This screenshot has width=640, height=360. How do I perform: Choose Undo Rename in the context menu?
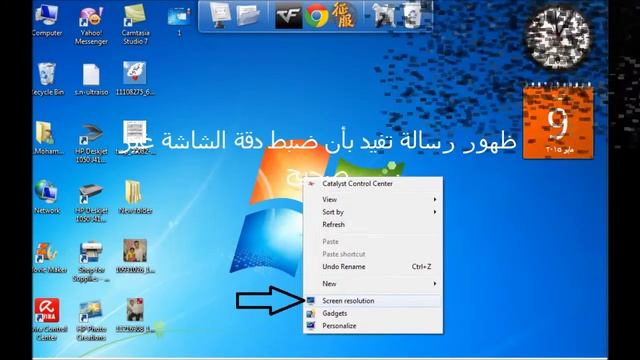(x=373, y=267)
